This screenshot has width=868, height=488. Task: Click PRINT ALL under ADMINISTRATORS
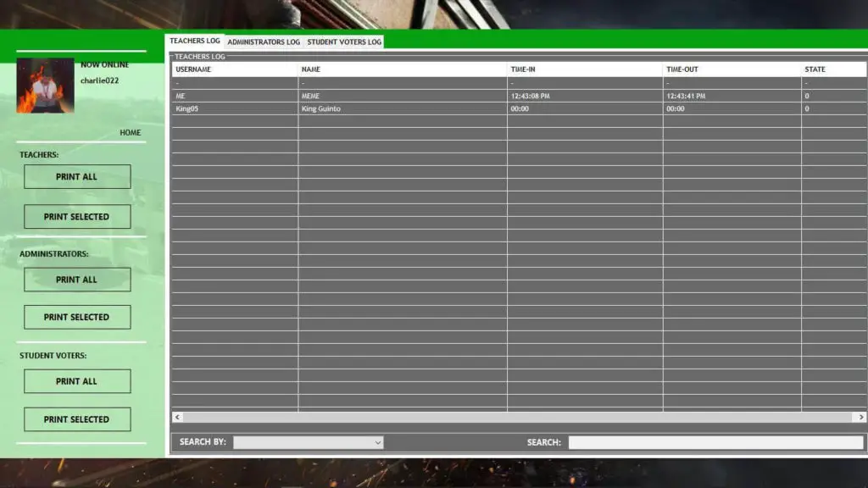pos(76,280)
